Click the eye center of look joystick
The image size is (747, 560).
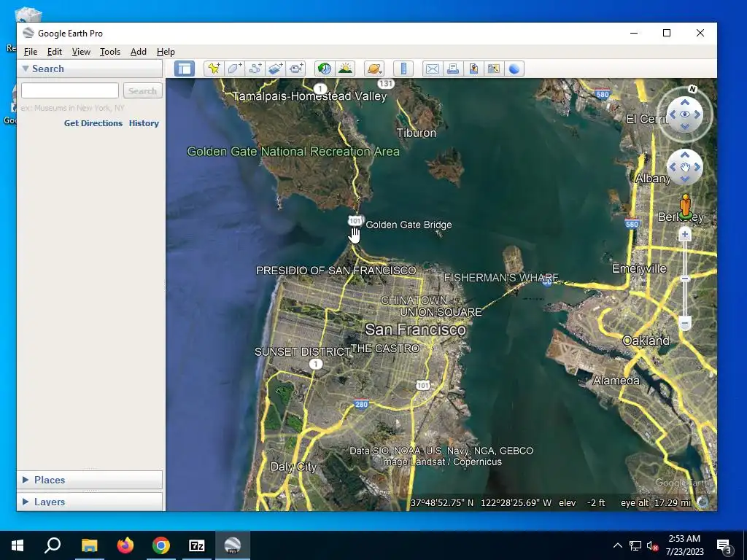click(684, 114)
